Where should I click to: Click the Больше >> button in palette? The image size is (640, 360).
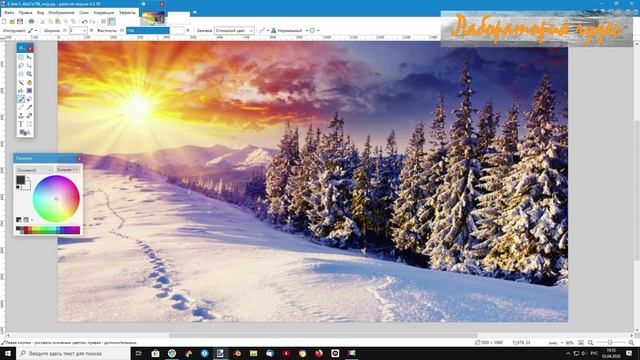[67, 169]
